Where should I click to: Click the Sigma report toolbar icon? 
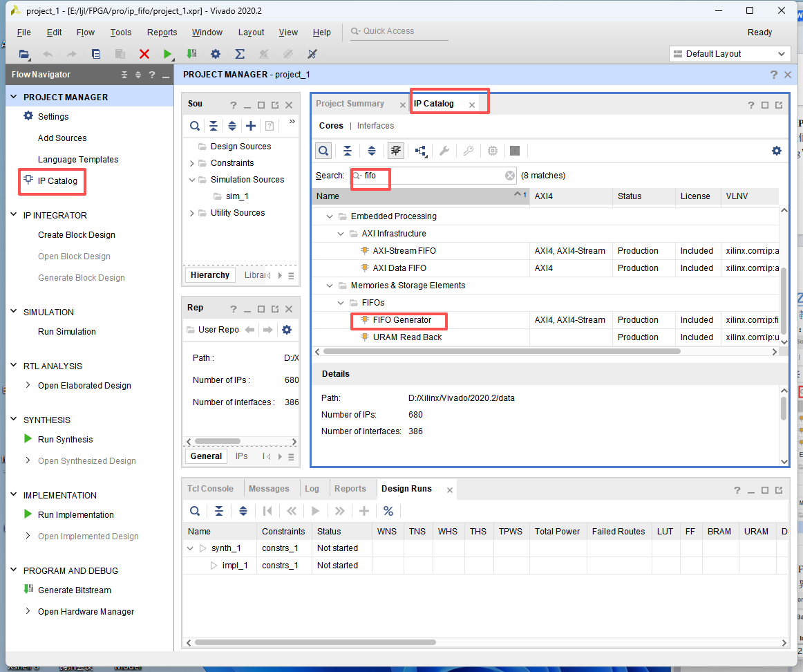coord(240,54)
